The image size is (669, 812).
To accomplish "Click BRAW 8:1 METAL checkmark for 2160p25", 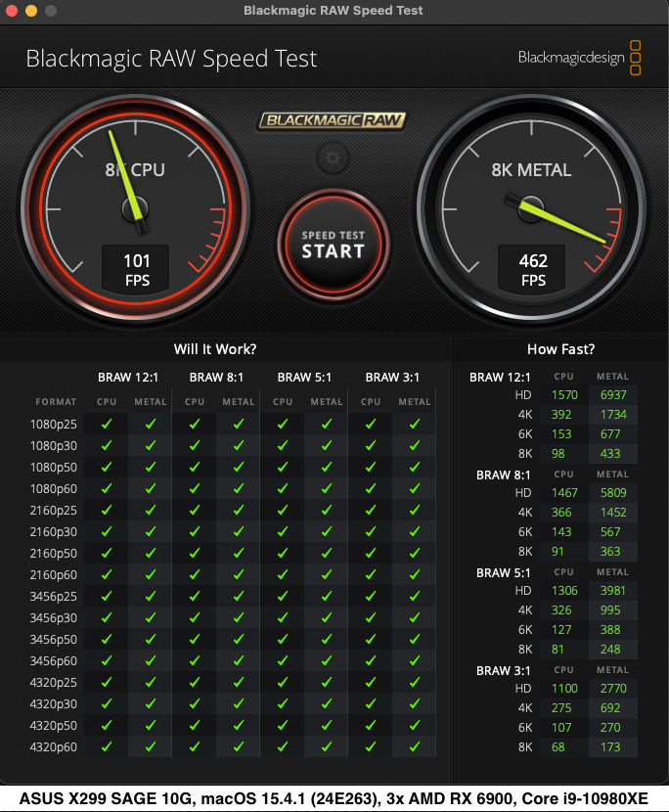I will [x=239, y=510].
